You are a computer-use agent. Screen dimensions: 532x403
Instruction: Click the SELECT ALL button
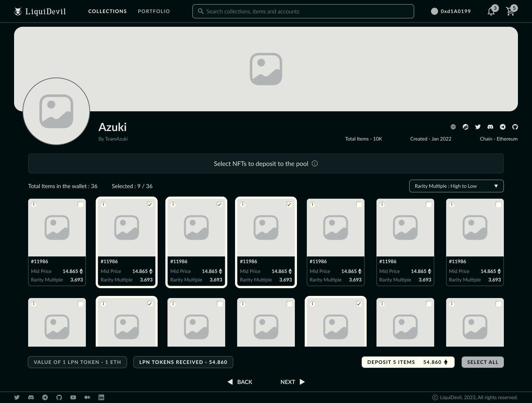click(x=483, y=362)
